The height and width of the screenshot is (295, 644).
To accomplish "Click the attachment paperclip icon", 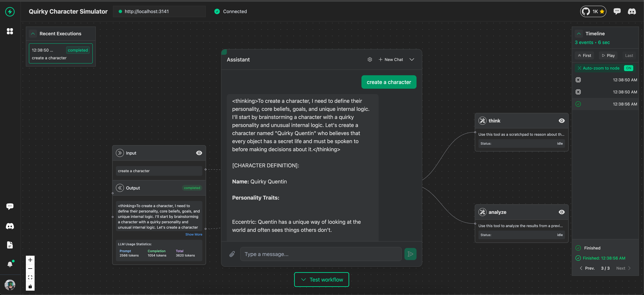I will 232,254.
